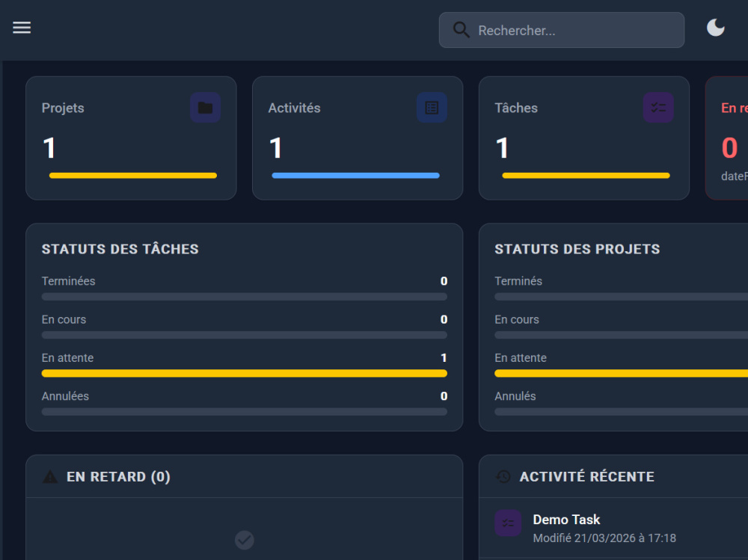The image size is (748, 560).
Task: Click the Terminées label in task statuses
Action: click(x=68, y=281)
